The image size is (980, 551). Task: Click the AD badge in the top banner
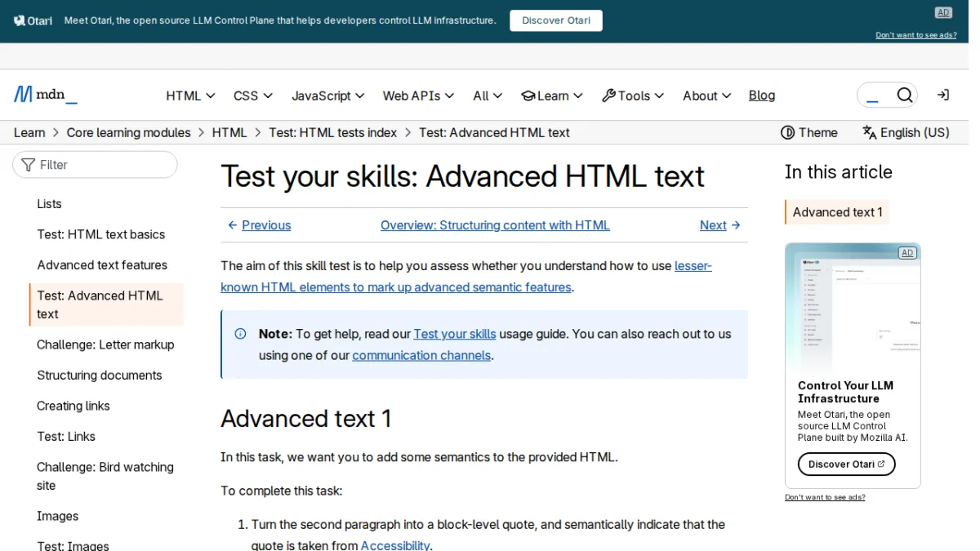point(943,12)
